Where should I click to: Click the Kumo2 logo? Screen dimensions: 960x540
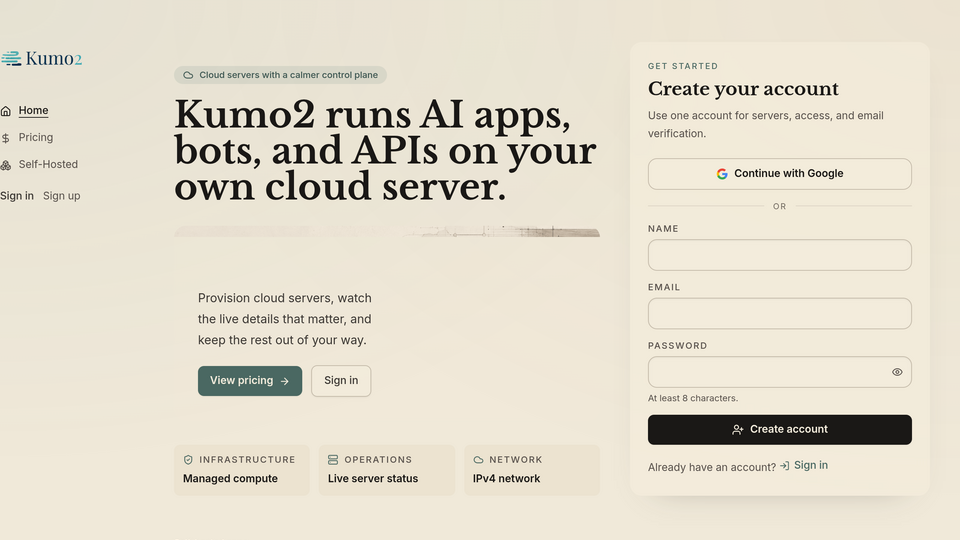pos(41,59)
